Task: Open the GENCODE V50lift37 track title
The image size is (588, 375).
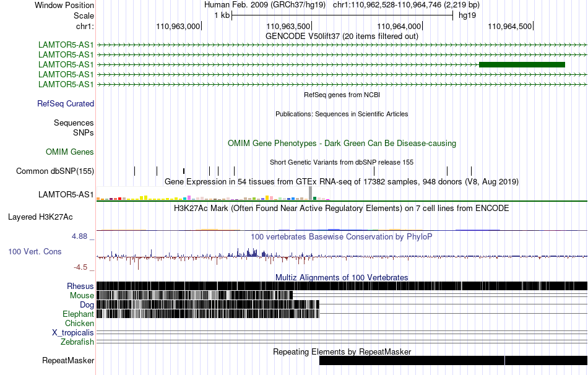Action: (342, 36)
